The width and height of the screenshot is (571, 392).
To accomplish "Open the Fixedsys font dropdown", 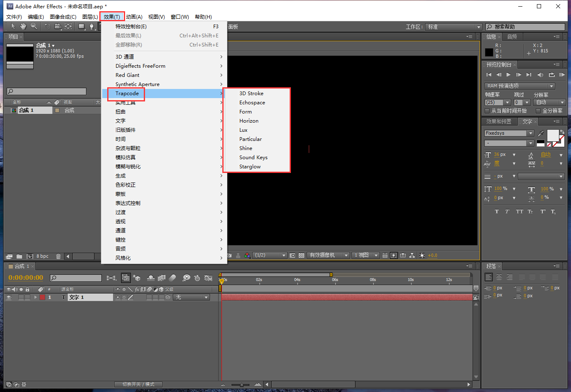I will (x=530, y=133).
